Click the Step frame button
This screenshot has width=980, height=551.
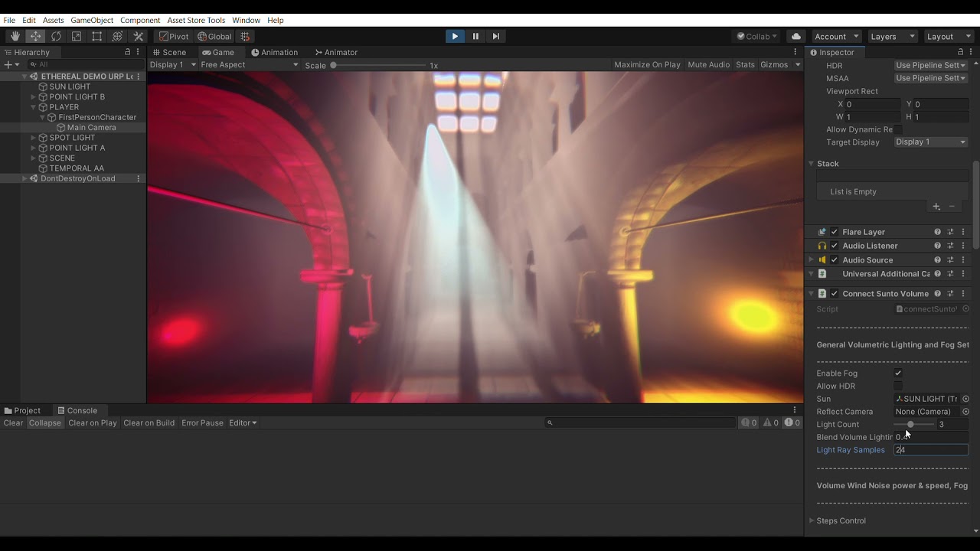496,36
